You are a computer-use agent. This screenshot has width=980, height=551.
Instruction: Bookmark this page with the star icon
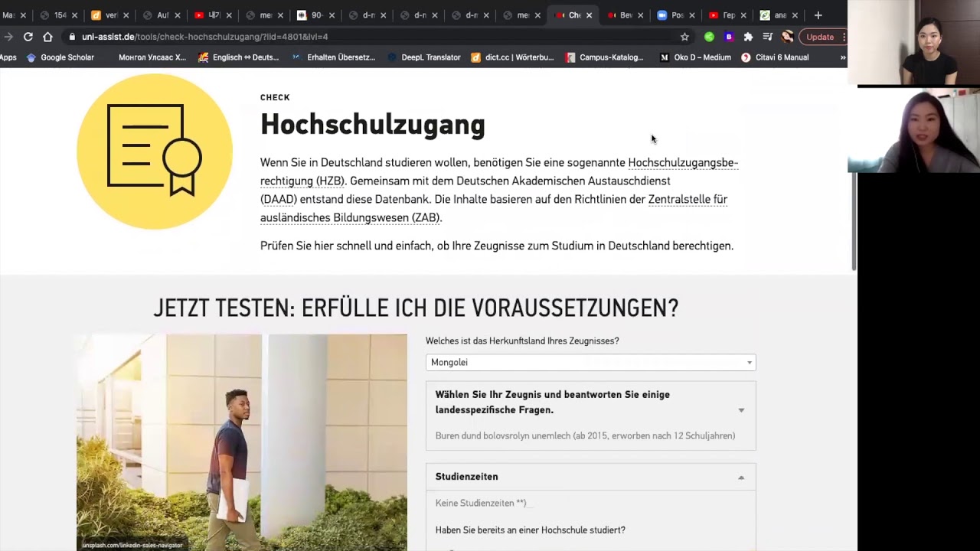click(684, 37)
